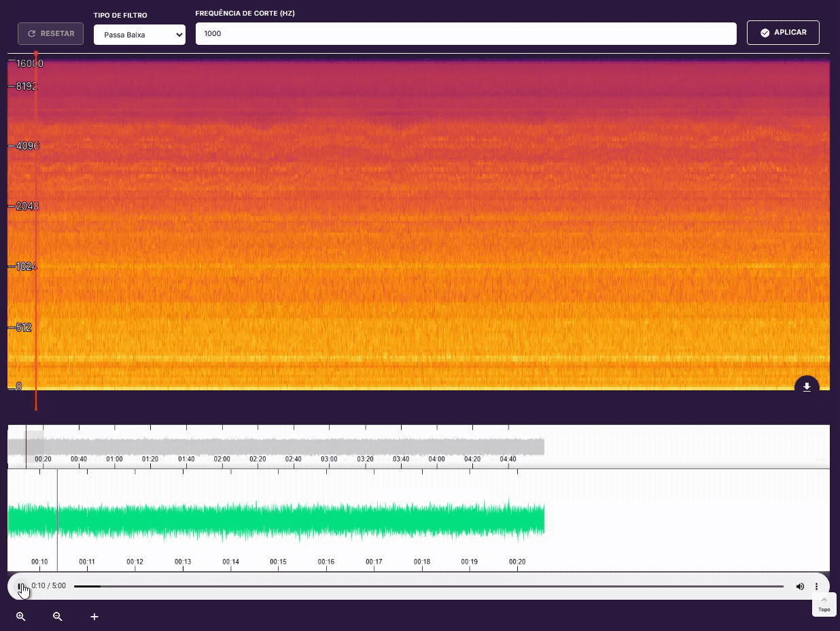Click the 03:20 mark in the overview waveform
Screen dimensions: 840x631
365,459
